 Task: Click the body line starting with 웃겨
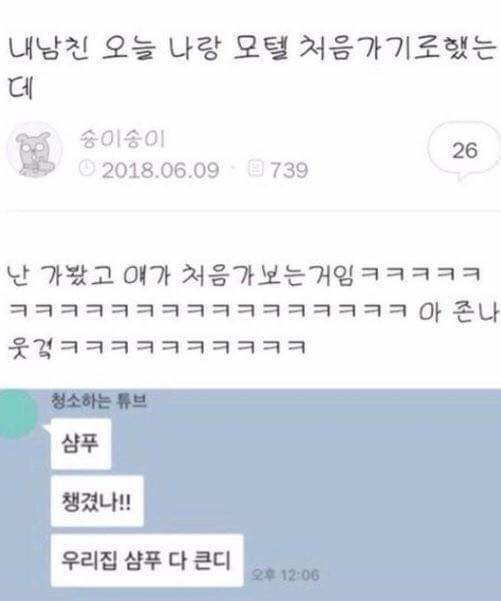point(157,347)
